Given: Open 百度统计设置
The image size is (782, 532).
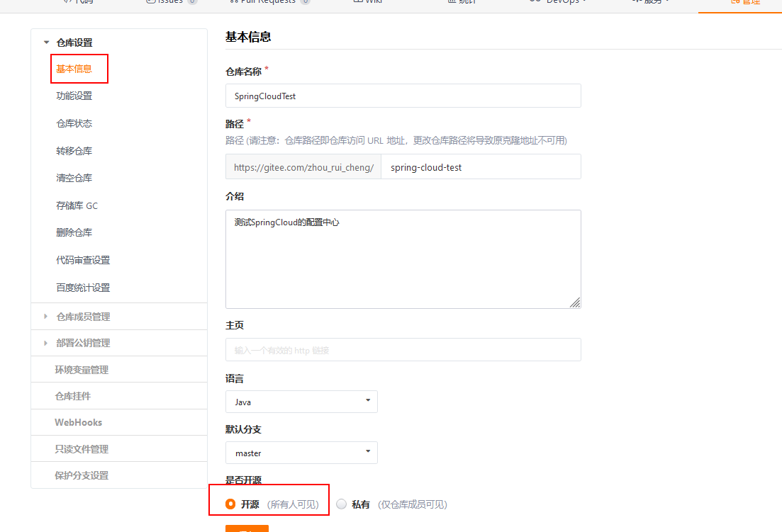Looking at the screenshot, I should pos(83,288).
